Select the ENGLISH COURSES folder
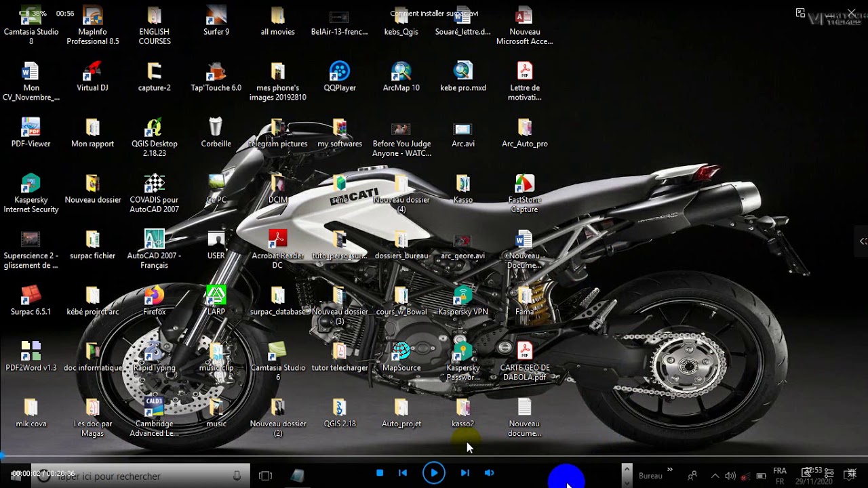Image resolution: width=868 pixels, height=488 pixels. point(155,26)
